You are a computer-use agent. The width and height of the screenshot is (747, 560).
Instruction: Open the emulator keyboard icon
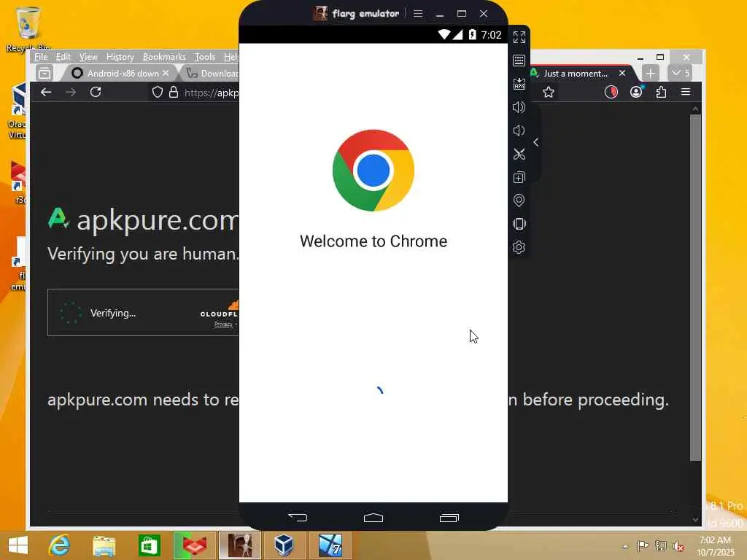click(519, 61)
